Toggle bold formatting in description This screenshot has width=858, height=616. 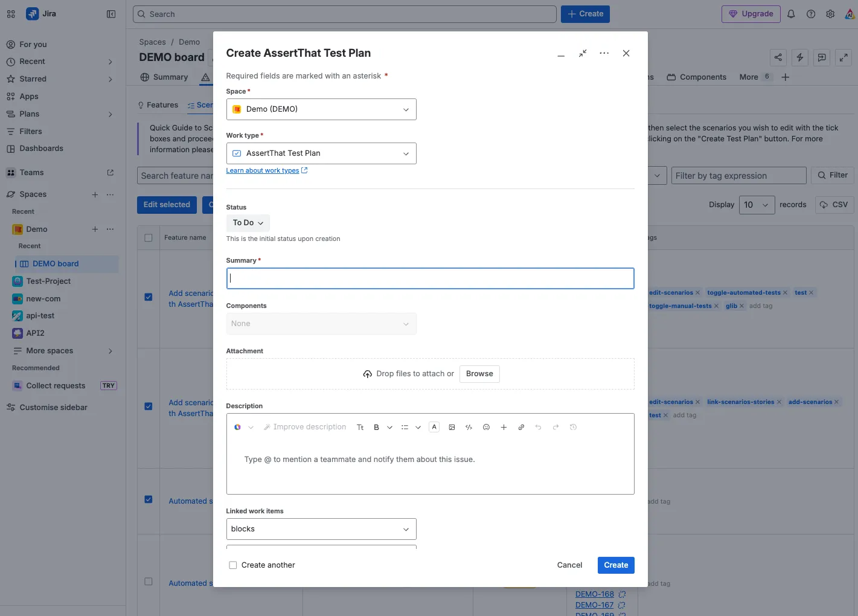[376, 427]
